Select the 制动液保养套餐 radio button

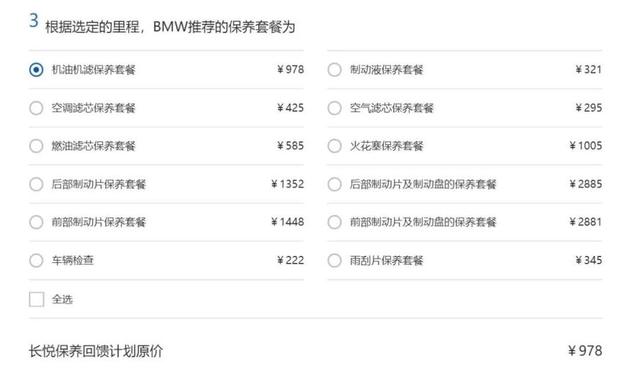coord(334,70)
